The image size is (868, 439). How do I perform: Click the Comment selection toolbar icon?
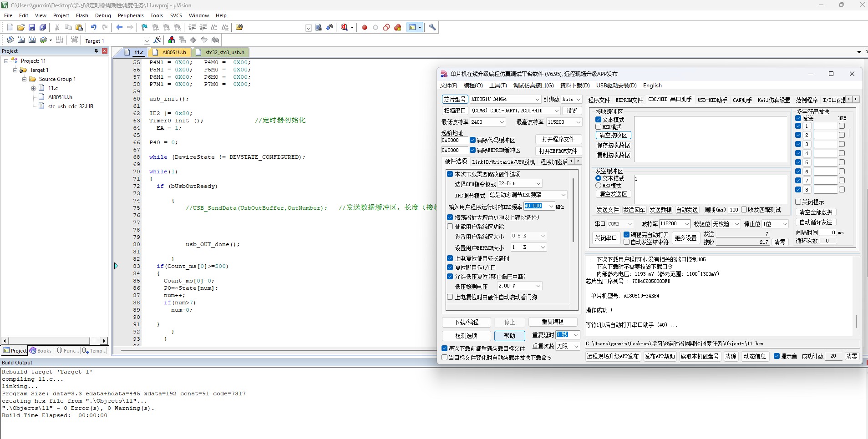[214, 27]
